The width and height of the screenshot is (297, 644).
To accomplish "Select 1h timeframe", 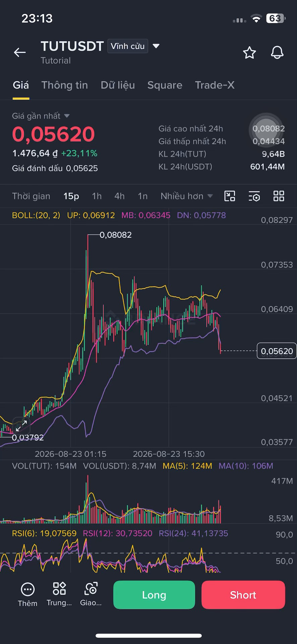I will click(x=97, y=196).
